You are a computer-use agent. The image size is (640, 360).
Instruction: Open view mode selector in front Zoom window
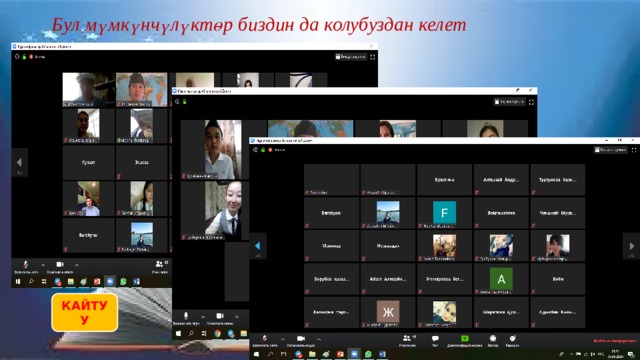(610, 150)
